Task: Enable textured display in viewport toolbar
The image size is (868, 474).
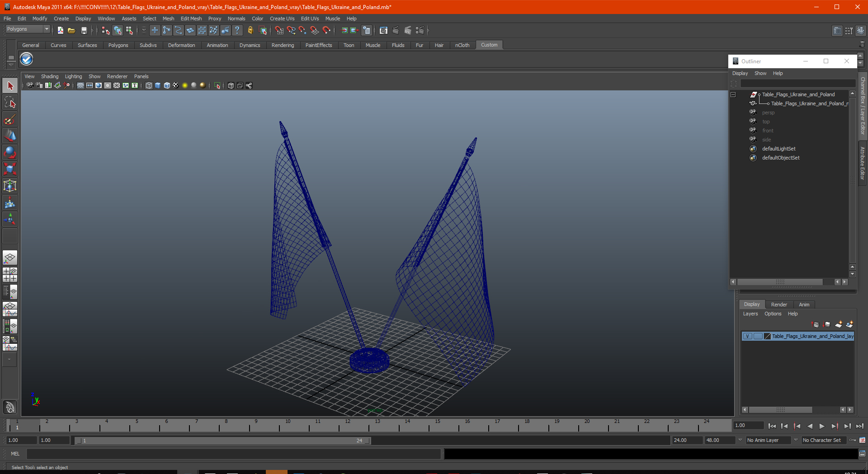Action: (176, 85)
